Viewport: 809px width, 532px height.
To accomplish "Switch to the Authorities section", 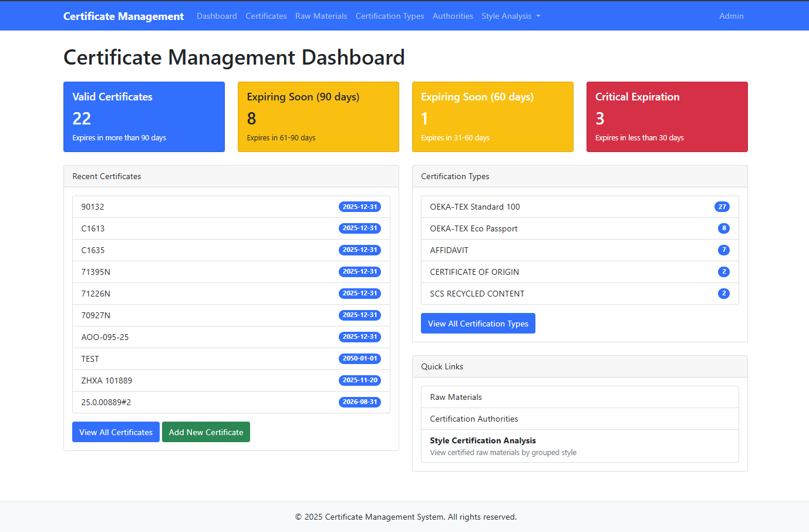I will point(453,16).
